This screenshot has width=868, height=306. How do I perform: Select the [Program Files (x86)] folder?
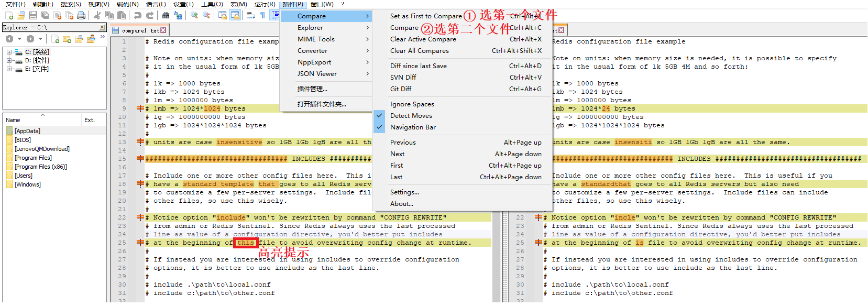click(41, 167)
